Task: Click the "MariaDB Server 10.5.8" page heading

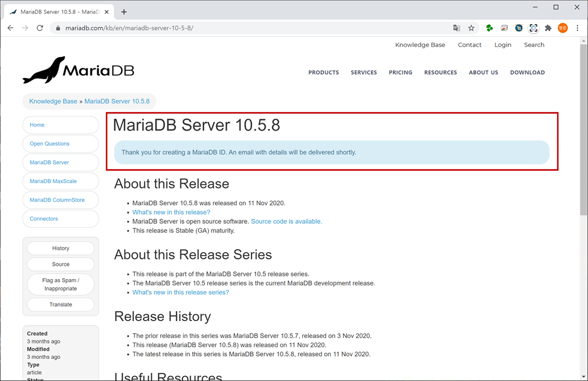Action: click(x=197, y=125)
